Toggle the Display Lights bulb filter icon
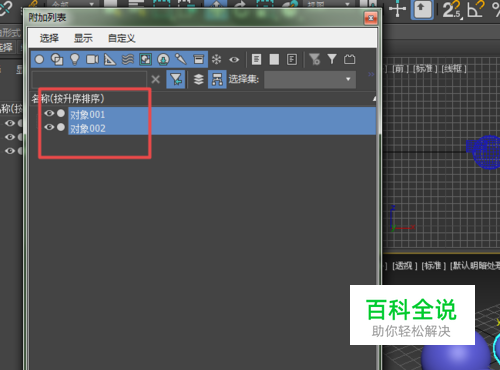The width and height of the screenshot is (500, 370). tap(75, 60)
